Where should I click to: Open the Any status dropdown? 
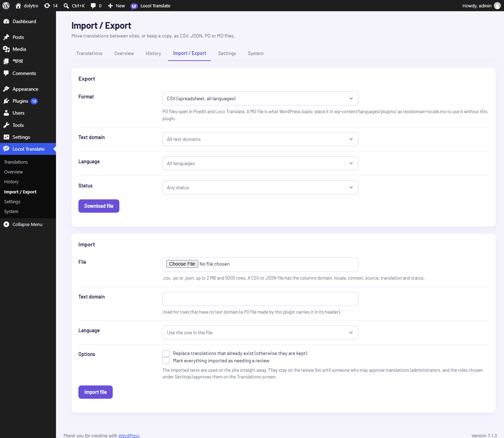[260, 187]
